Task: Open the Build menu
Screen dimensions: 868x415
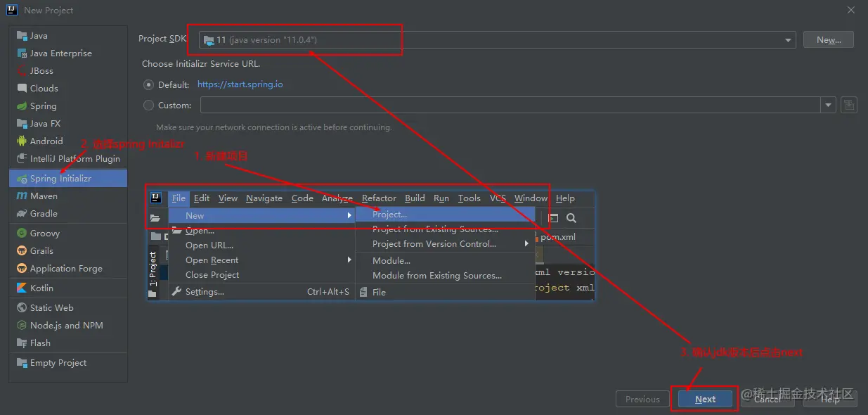Action: click(x=415, y=198)
